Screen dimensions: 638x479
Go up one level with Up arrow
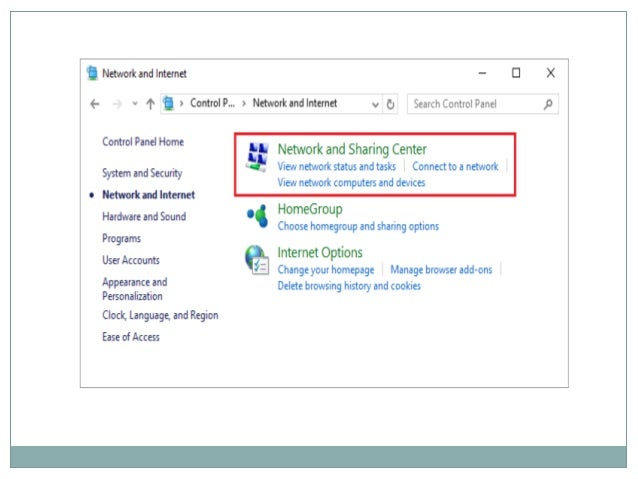click(x=150, y=104)
